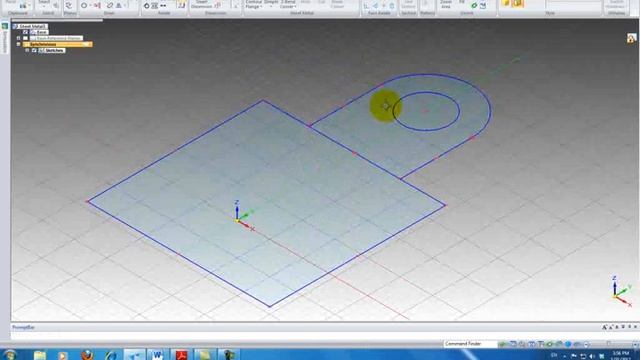Viewport: 640px width, 360px height.
Task: Choose the Smart Dimension tool
Action: pos(202,4)
